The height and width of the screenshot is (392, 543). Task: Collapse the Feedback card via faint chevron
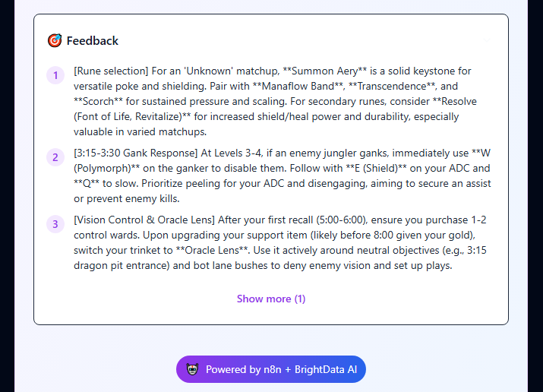click(x=487, y=40)
